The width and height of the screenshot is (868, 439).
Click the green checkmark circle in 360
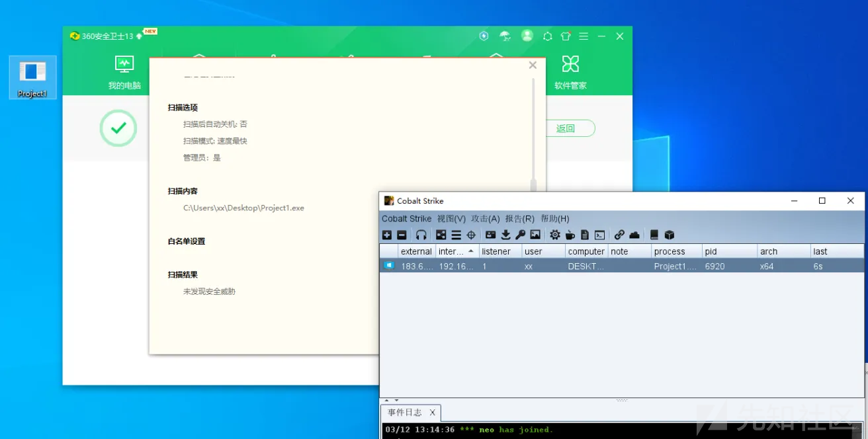pos(118,128)
